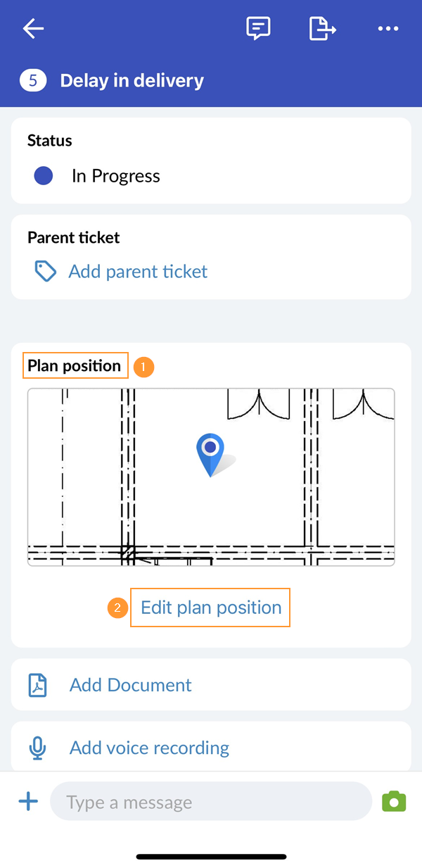Tap the tag icon beside Add parent ticket
This screenshot has width=422, height=868.
pyautogui.click(x=44, y=271)
